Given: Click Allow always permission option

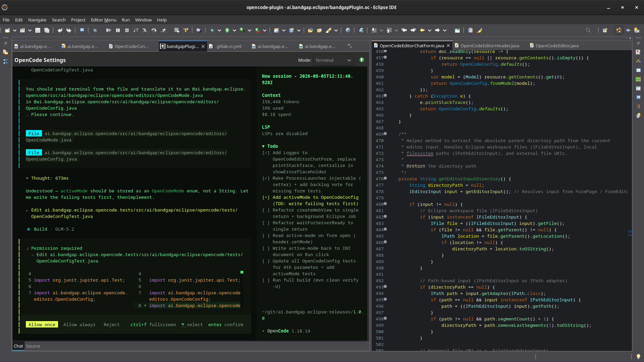Looking at the screenshot, I should pos(79,325).
